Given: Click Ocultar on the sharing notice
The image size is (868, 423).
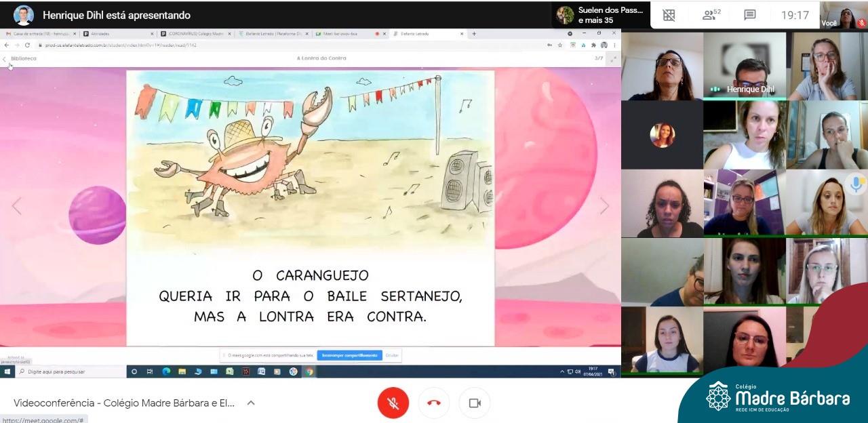Looking at the screenshot, I should tap(392, 355).
